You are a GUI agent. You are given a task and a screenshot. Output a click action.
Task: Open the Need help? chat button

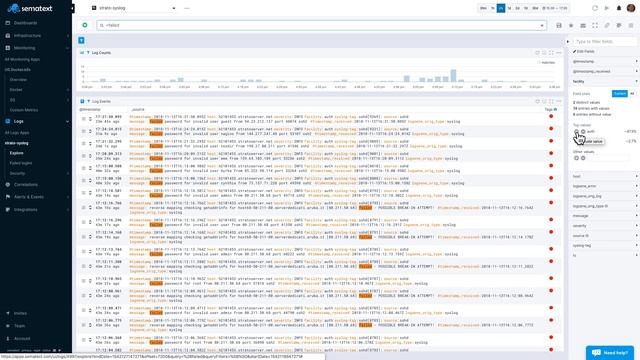click(610, 353)
